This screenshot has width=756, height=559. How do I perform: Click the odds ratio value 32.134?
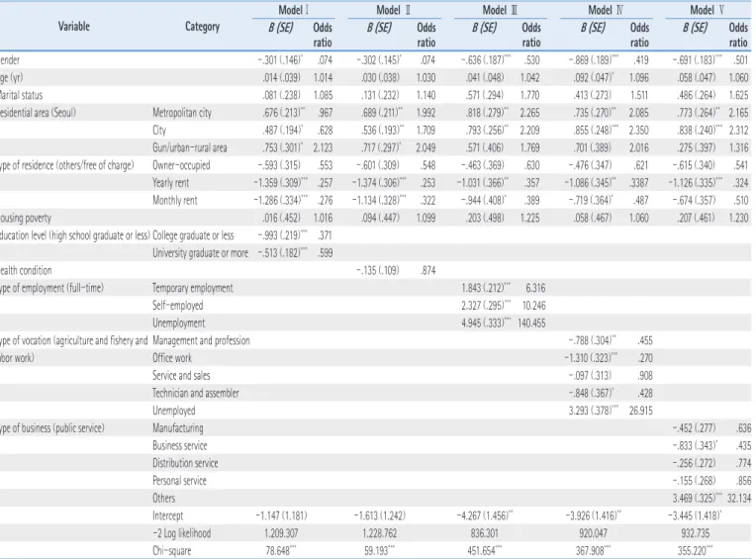pos(739,499)
